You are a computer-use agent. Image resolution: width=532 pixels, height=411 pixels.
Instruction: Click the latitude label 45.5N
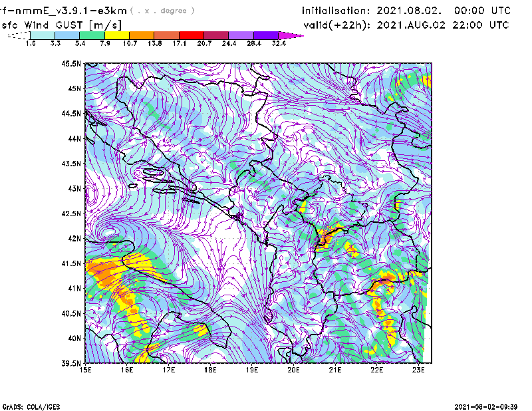pyautogui.click(x=71, y=63)
